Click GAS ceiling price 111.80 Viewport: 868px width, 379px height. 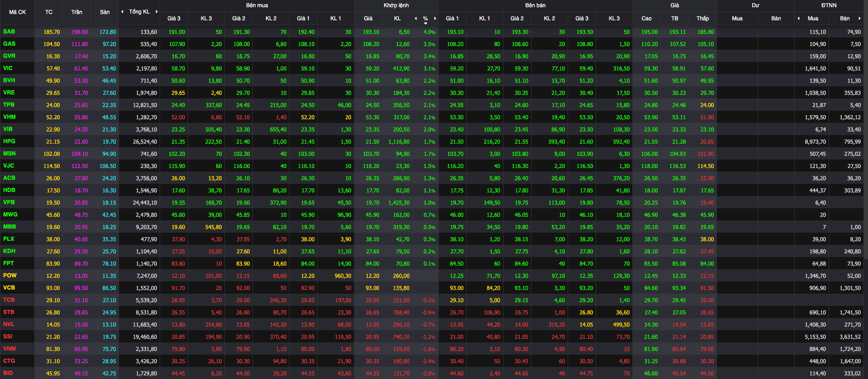click(80, 44)
